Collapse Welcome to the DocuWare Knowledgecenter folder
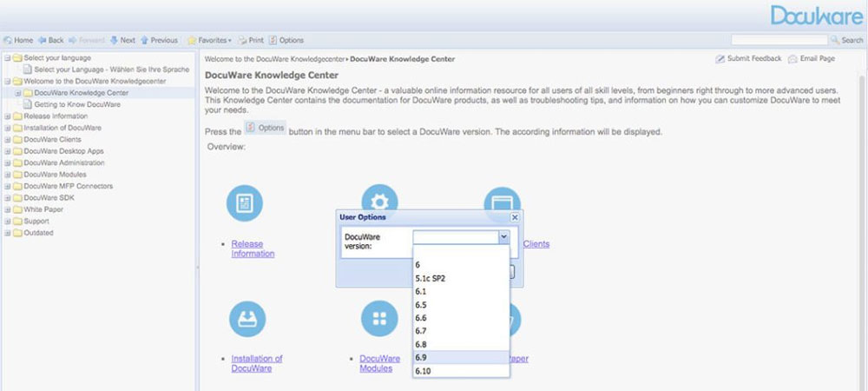This screenshot has width=868, height=391. coord(8,81)
